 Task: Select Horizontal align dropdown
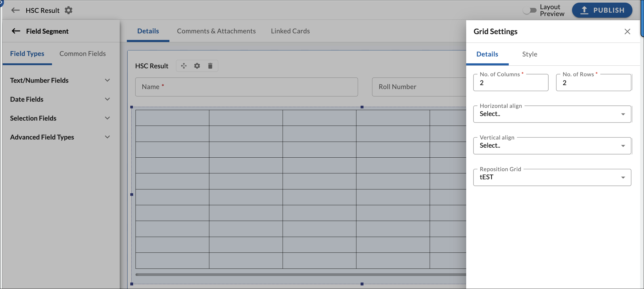[x=552, y=114]
